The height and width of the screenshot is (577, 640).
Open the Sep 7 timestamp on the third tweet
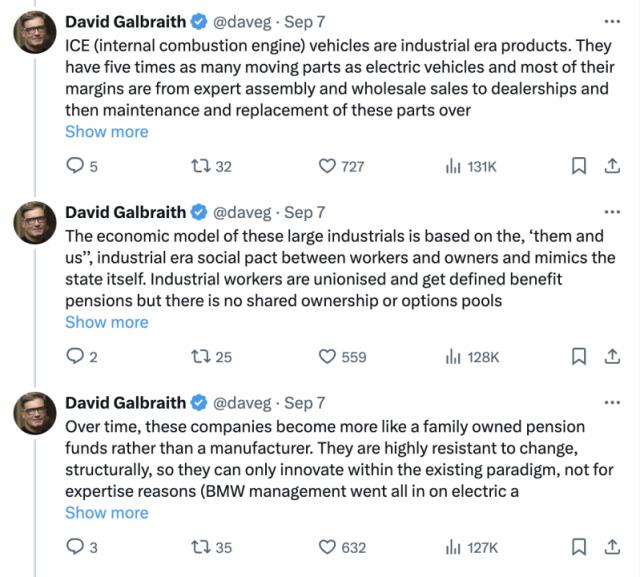[305, 403]
